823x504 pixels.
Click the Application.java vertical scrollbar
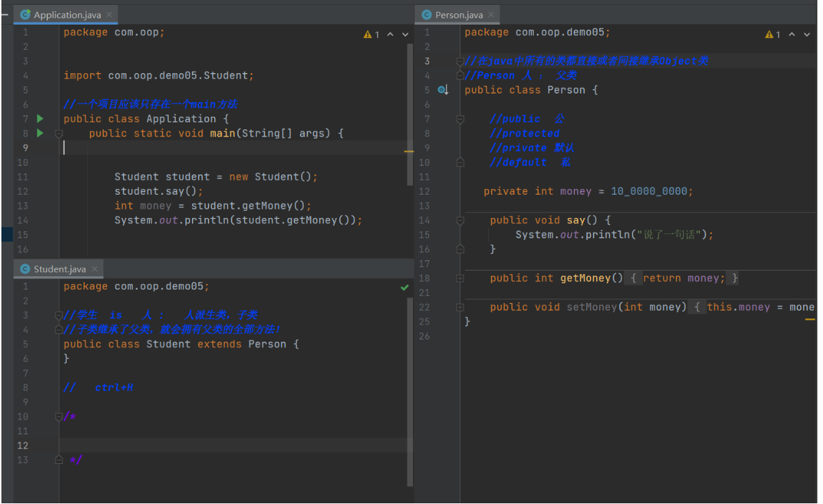point(410,115)
